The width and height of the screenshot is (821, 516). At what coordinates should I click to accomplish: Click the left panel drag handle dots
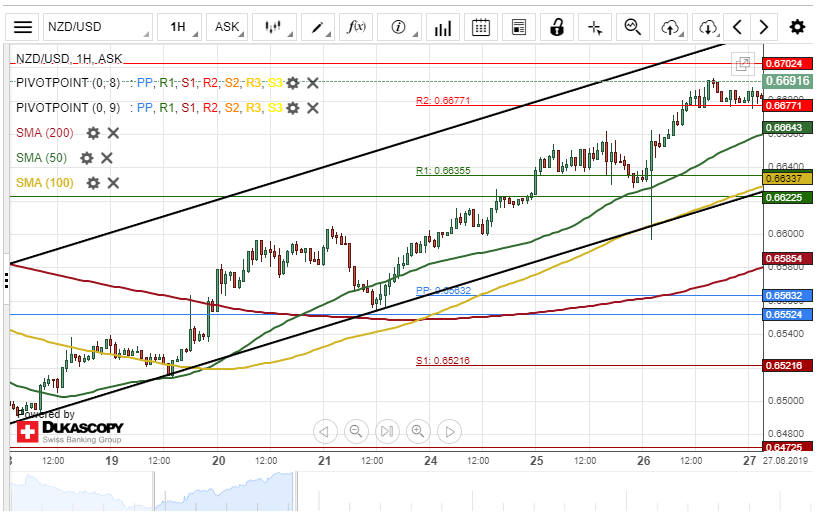(6, 281)
